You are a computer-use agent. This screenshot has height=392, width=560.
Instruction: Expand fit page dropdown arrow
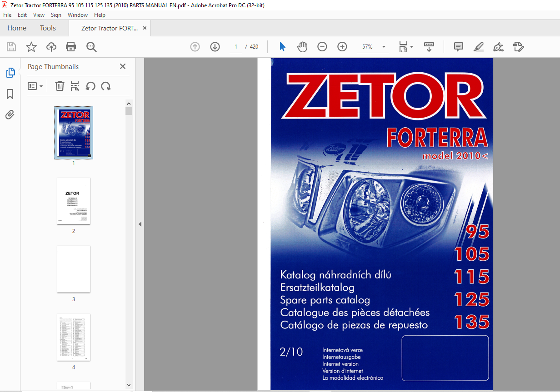(x=411, y=47)
